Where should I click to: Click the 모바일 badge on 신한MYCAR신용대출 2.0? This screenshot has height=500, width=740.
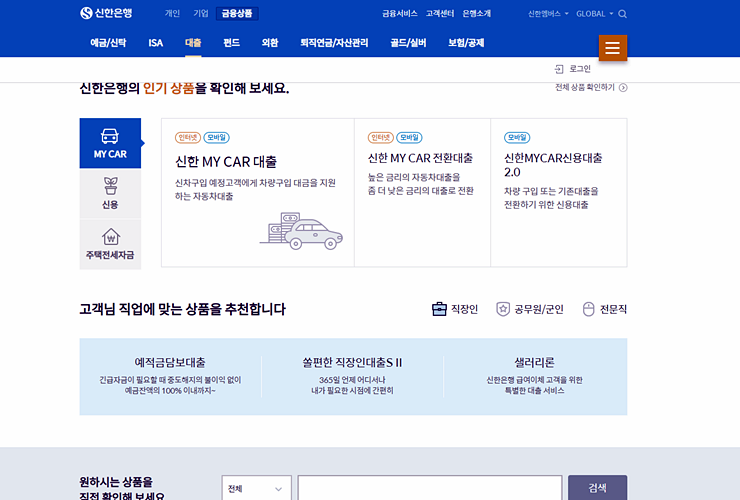517,137
